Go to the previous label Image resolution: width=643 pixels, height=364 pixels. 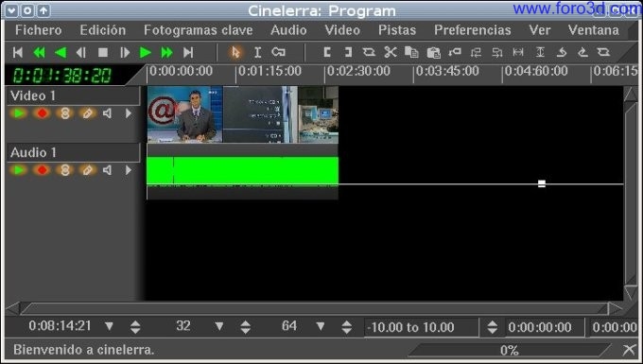(476, 52)
